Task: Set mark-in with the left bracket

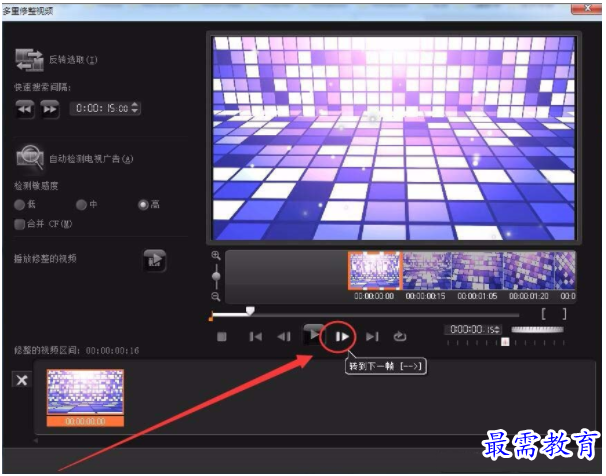Action: click(543, 314)
